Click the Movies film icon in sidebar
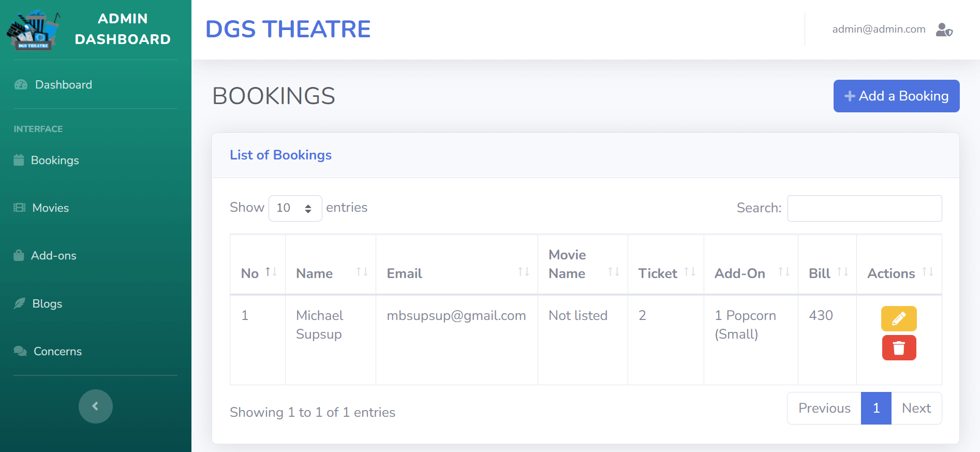 click(x=20, y=208)
